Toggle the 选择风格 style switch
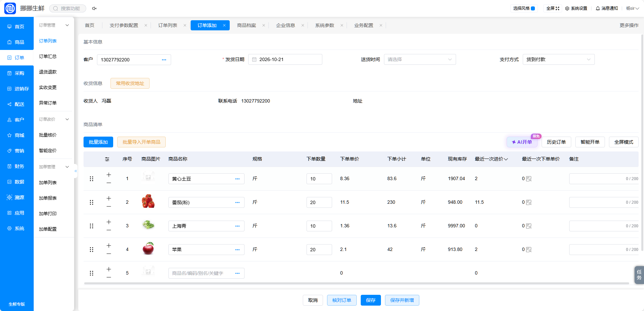Image resolution: width=644 pixels, height=311 pixels. click(x=533, y=8)
